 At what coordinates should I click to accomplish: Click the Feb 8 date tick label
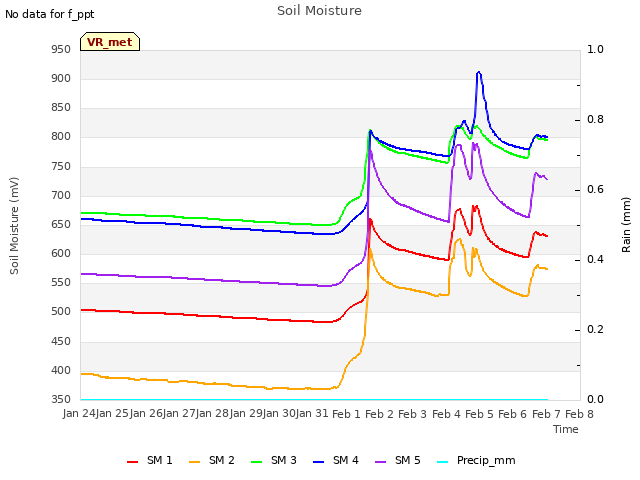[579, 414]
